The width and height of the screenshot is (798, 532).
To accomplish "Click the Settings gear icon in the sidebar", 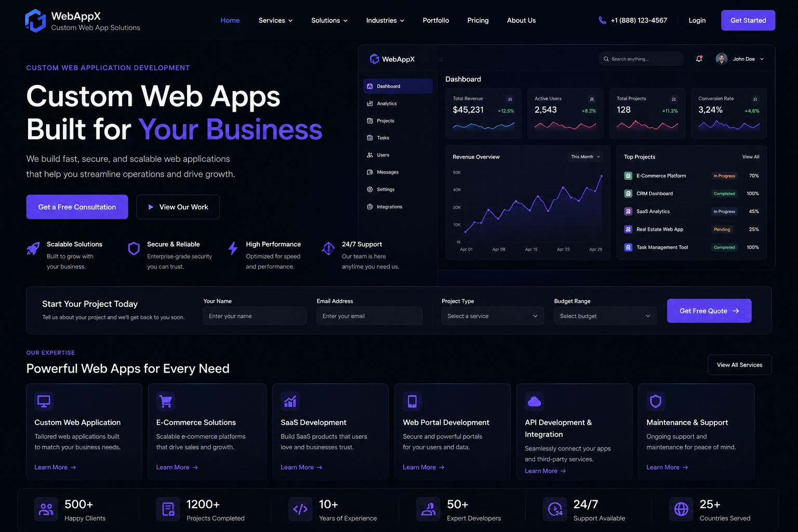I will (370, 189).
